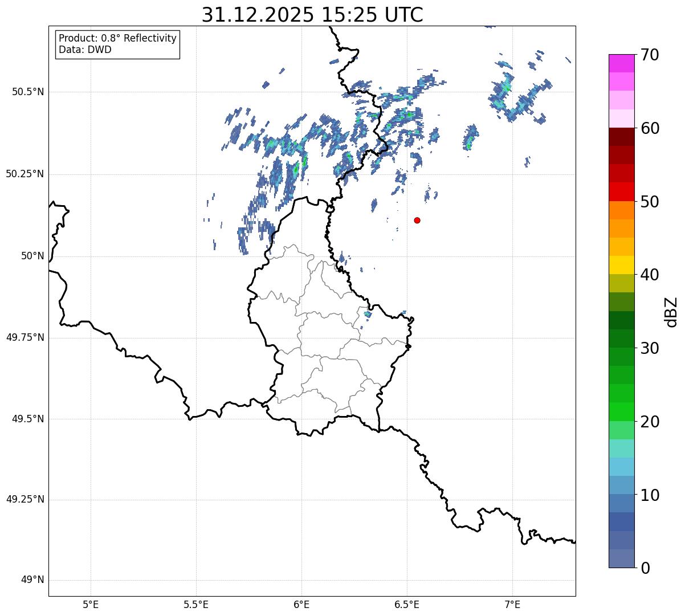Click the latitude label '50.5°N'
This screenshot has height=616, width=685.
pyautogui.click(x=28, y=92)
